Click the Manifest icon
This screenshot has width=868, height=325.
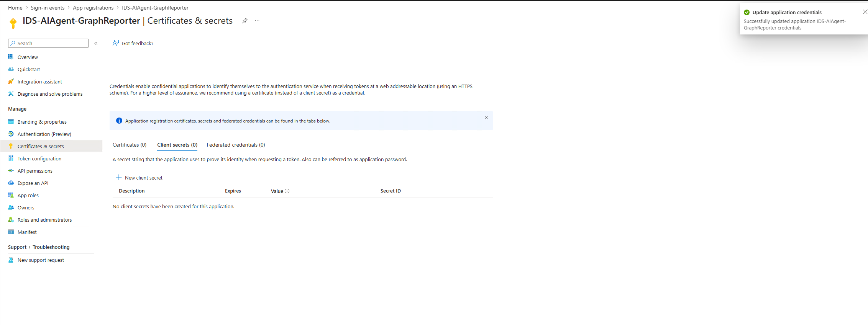11,232
